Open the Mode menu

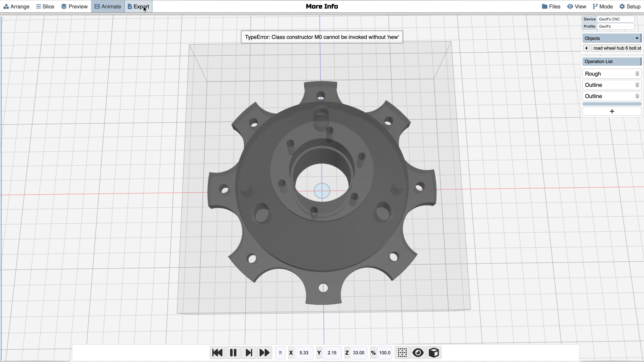click(603, 7)
